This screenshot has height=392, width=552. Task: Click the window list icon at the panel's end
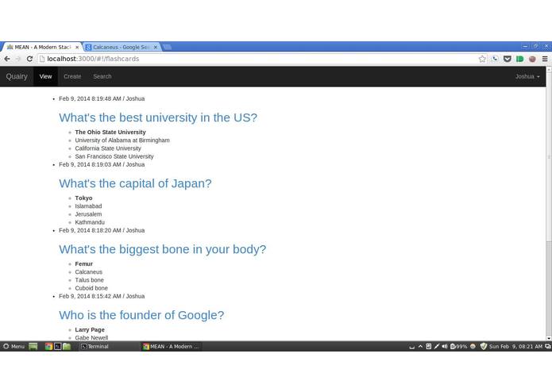pyautogui.click(x=548, y=346)
